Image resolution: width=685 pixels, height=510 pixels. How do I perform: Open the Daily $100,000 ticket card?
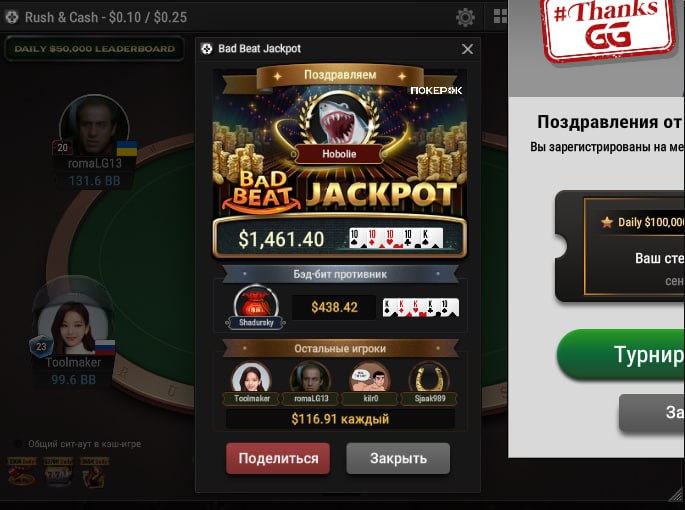(x=620, y=246)
